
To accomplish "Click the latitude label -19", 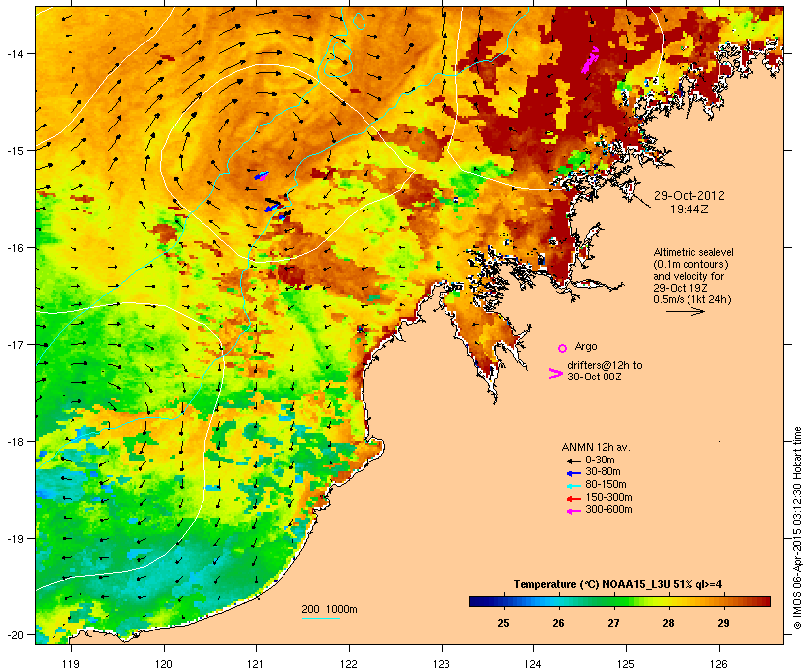I will [x=14, y=539].
